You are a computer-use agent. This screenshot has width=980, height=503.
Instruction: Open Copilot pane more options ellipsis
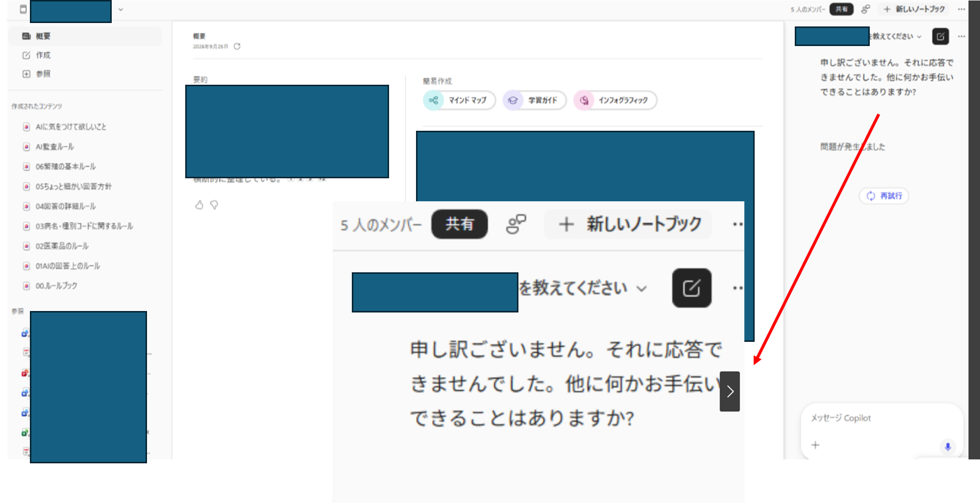point(961,36)
